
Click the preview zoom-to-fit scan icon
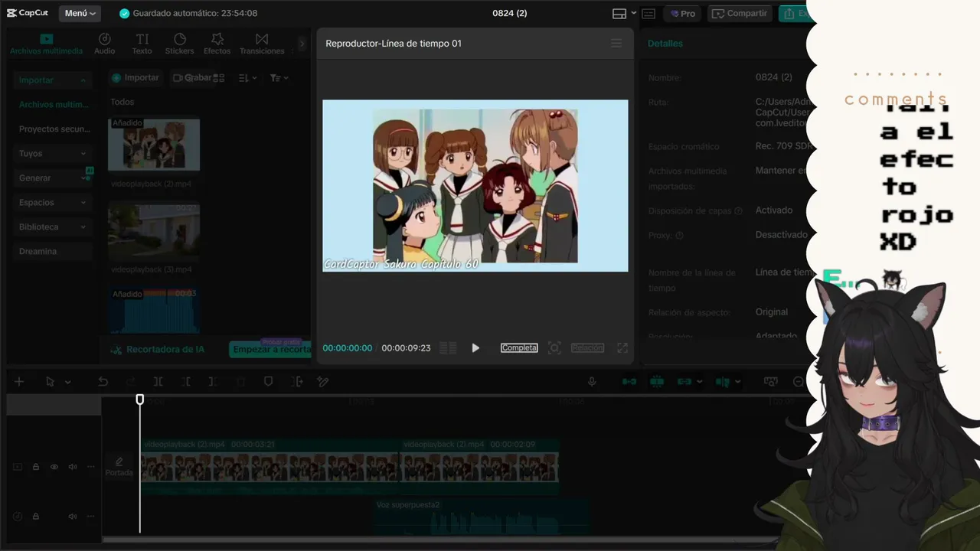tap(554, 347)
